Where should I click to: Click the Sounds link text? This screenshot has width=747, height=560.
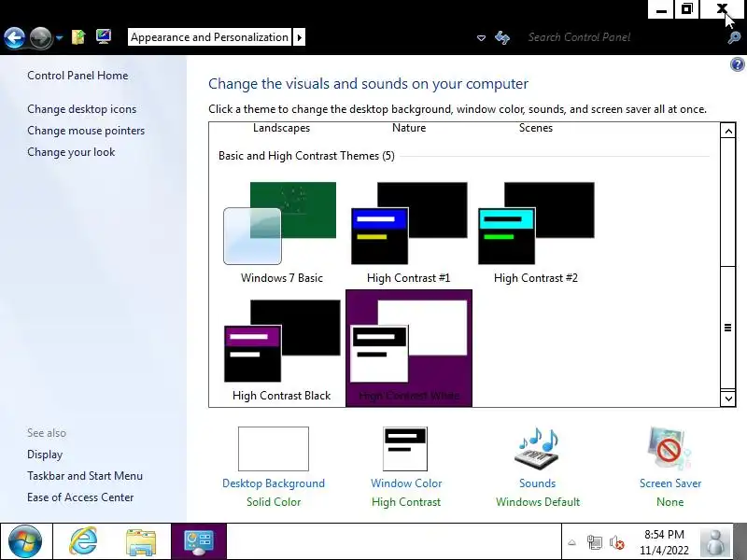click(538, 483)
